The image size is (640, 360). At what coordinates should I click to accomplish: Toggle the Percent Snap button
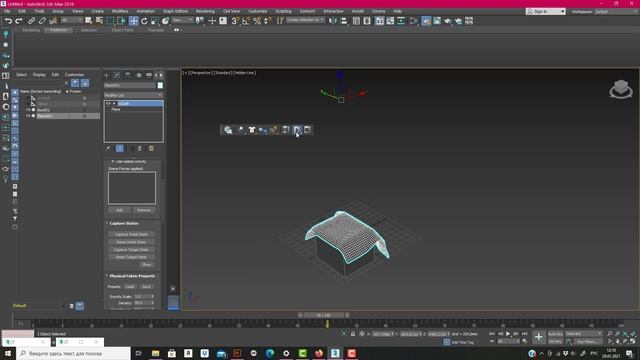point(257,21)
